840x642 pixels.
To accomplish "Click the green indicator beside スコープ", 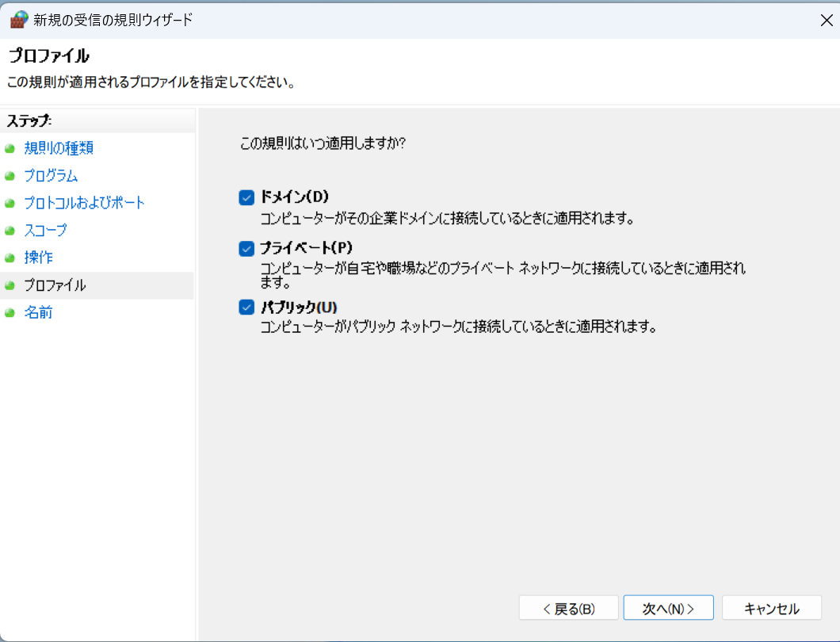I will pyautogui.click(x=9, y=230).
